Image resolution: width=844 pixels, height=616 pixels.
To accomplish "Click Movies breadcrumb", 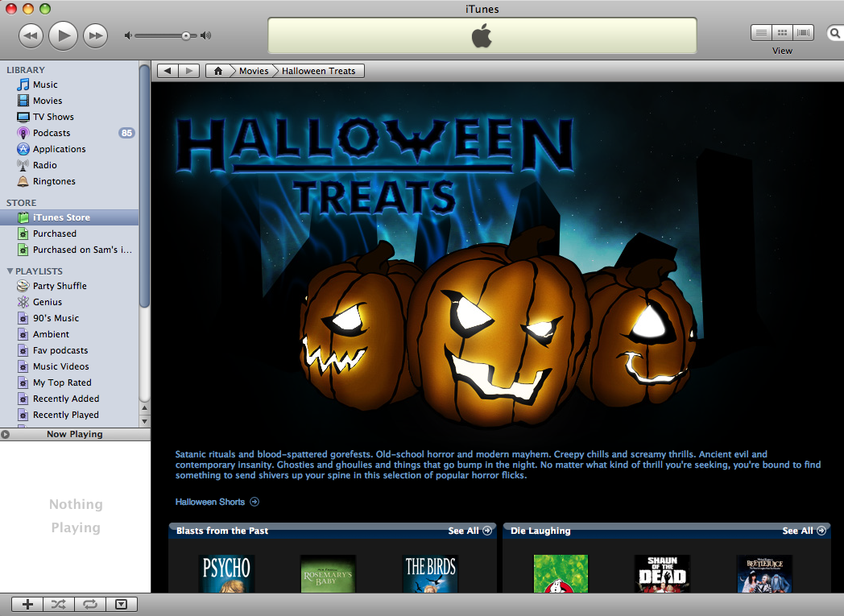I will (254, 71).
